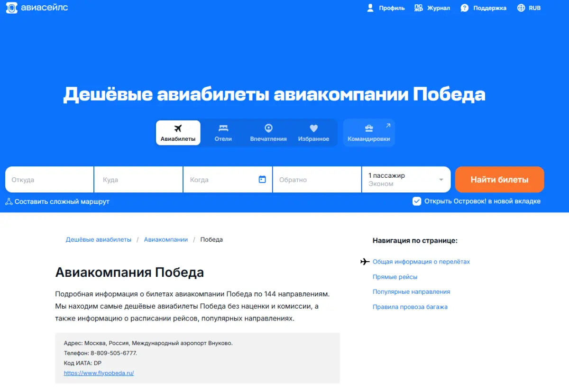Click the location pin icon for Впечатления

point(268,128)
